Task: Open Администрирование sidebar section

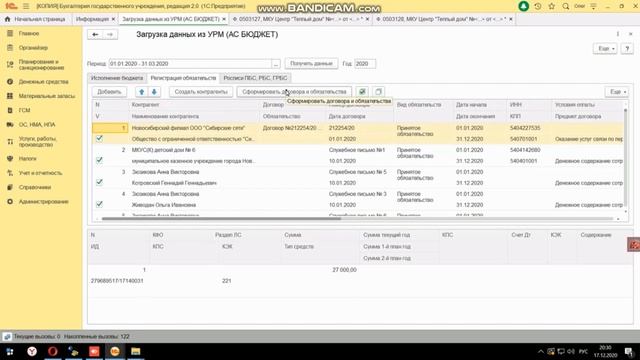Action: [x=43, y=202]
